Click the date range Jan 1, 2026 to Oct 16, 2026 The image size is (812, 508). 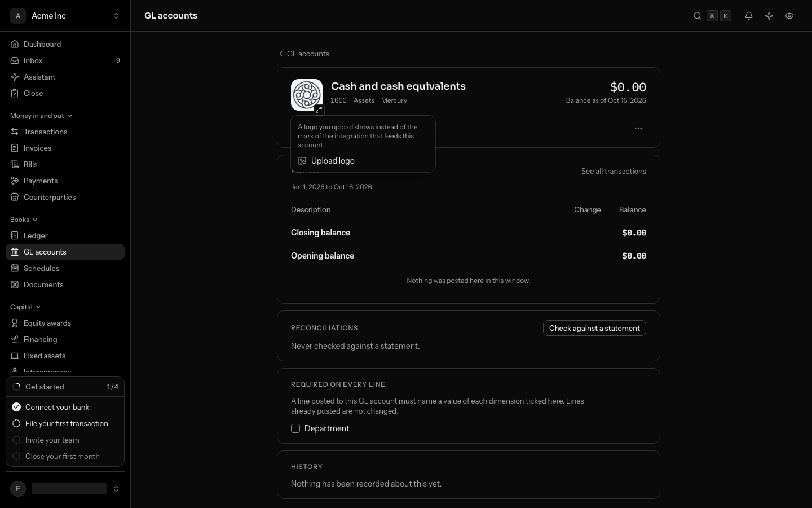(x=332, y=187)
